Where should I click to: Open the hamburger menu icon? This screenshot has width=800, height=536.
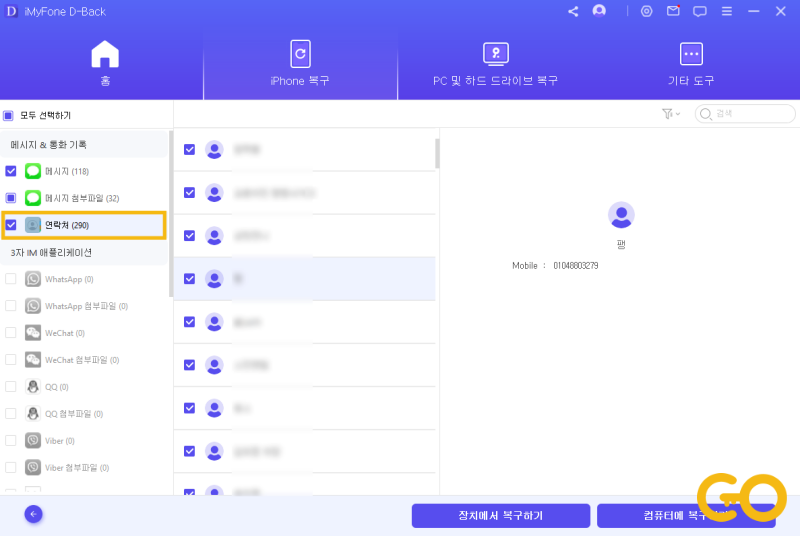click(x=727, y=11)
